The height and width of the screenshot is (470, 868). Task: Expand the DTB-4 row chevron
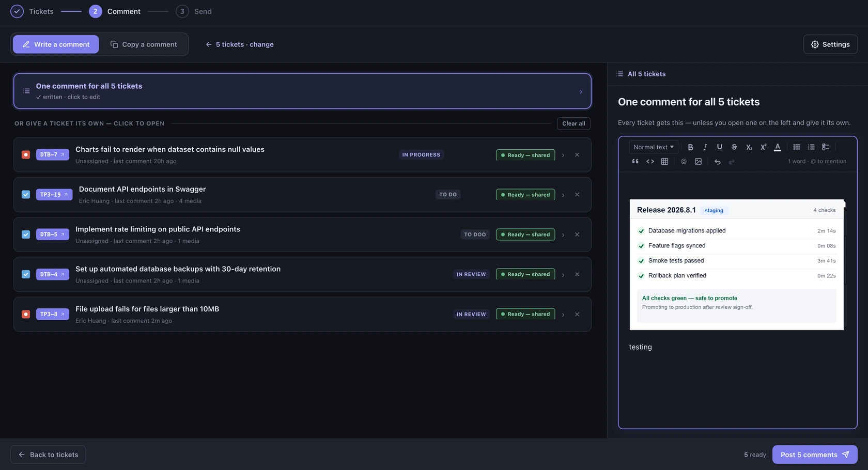pyautogui.click(x=563, y=274)
